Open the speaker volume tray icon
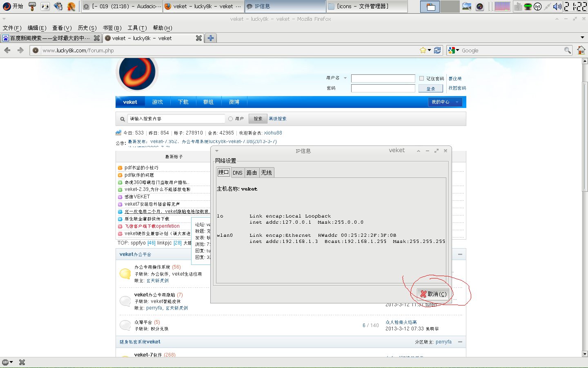The height and width of the screenshot is (368, 588). click(x=557, y=6)
